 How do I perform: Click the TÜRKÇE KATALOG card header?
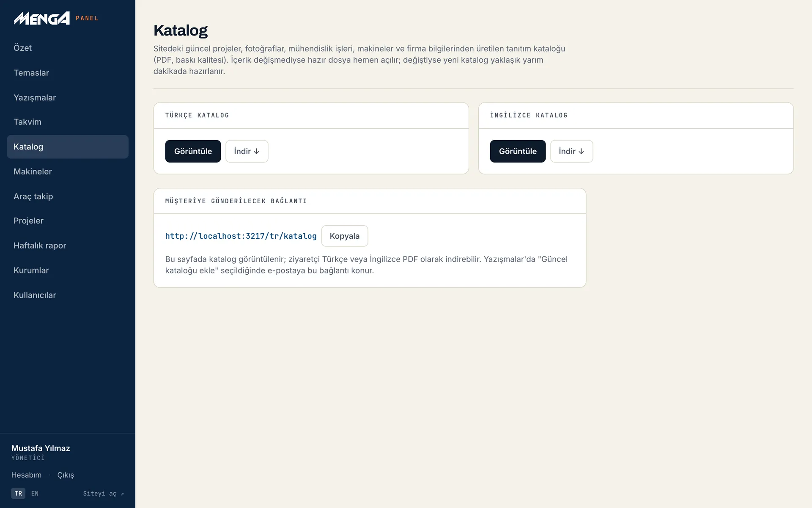(197, 115)
